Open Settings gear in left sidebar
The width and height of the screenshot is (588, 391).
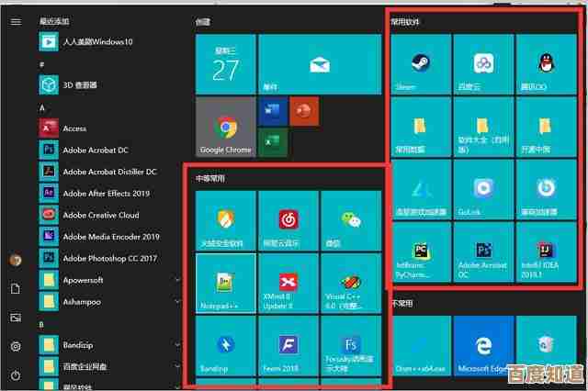pos(16,346)
